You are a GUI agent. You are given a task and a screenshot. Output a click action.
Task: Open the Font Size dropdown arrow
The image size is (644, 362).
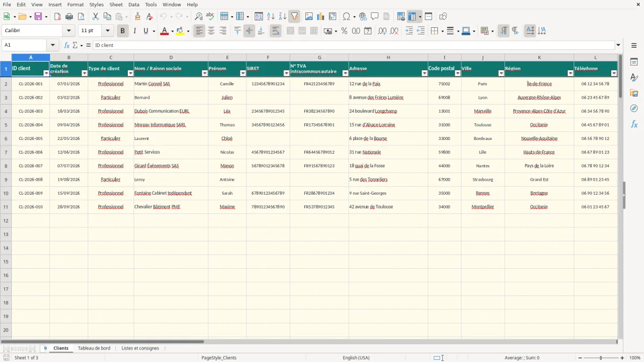107,31
